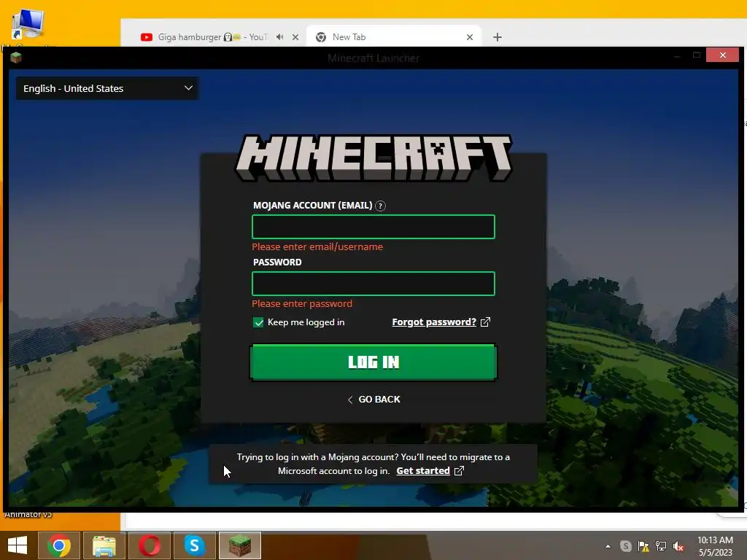Open the Forgot password? link

click(x=434, y=322)
